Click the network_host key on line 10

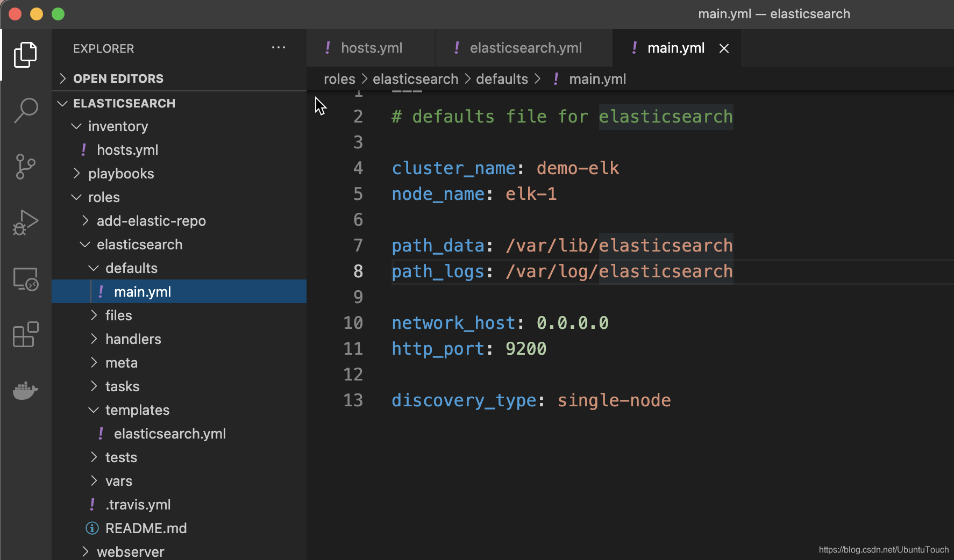point(454,323)
